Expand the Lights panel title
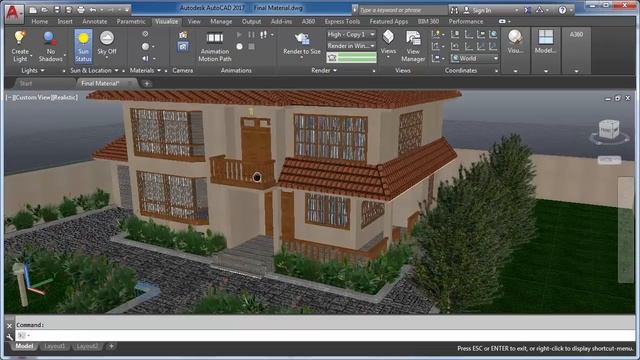Viewport: 640px width, 360px height. click(33, 71)
